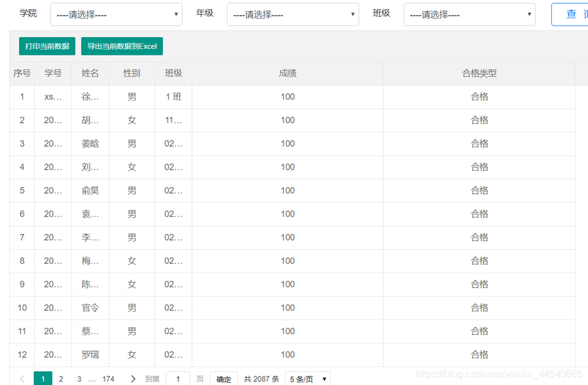Click the 合格类型 column header

click(479, 73)
